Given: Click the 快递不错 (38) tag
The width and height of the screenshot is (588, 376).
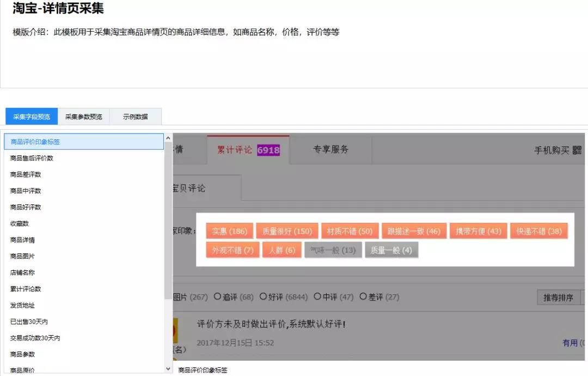Looking at the screenshot, I should pos(539,231).
